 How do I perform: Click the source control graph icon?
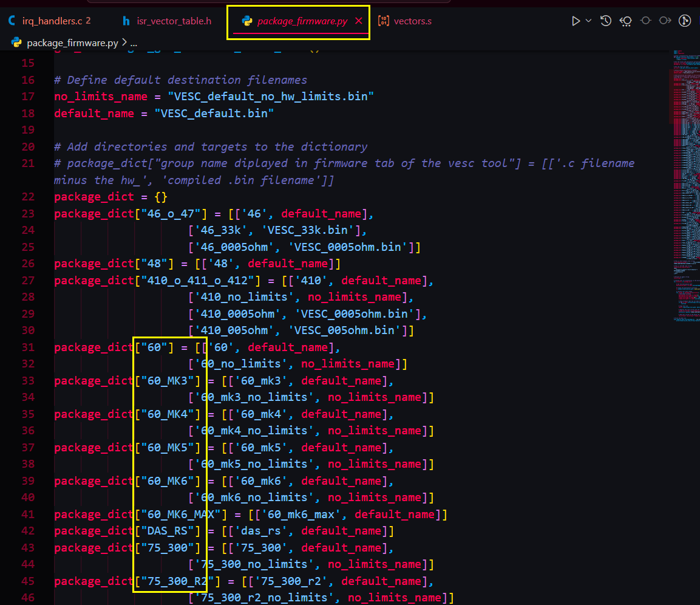[x=685, y=21]
